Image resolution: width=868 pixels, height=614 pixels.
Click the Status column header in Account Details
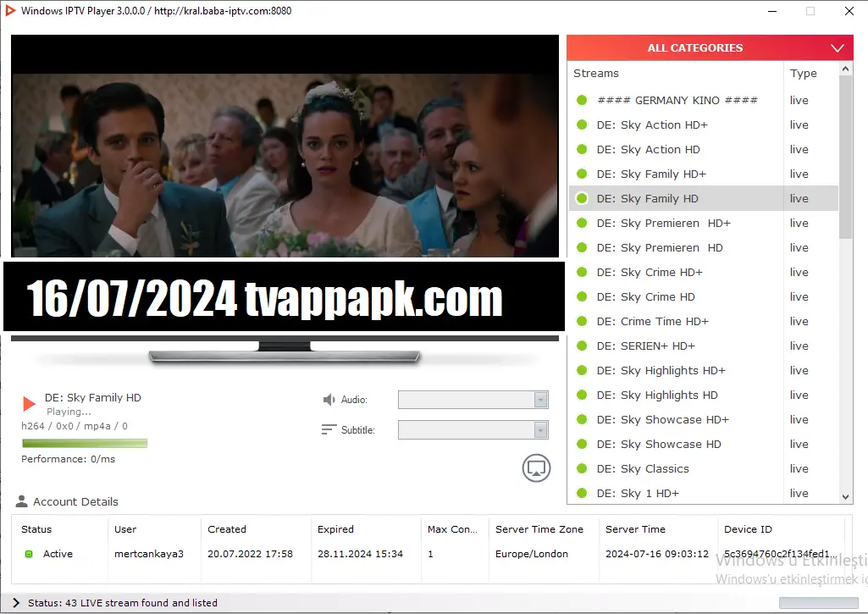pyautogui.click(x=36, y=529)
